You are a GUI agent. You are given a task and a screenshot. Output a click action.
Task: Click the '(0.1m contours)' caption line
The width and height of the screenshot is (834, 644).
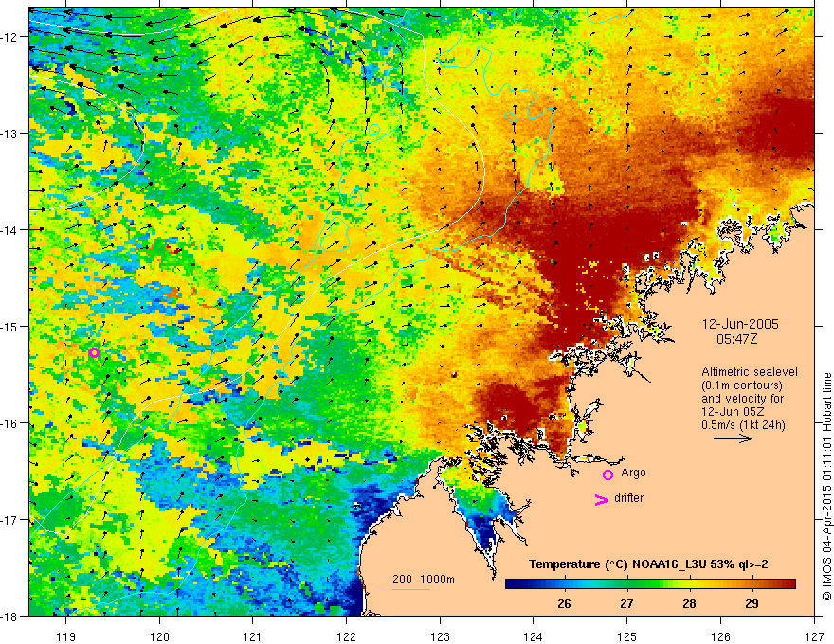pyautogui.click(x=742, y=385)
